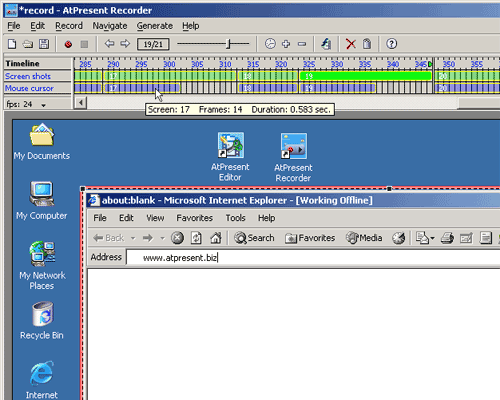The width and height of the screenshot is (500, 400).
Task: Open the Record menu
Action: point(69,26)
